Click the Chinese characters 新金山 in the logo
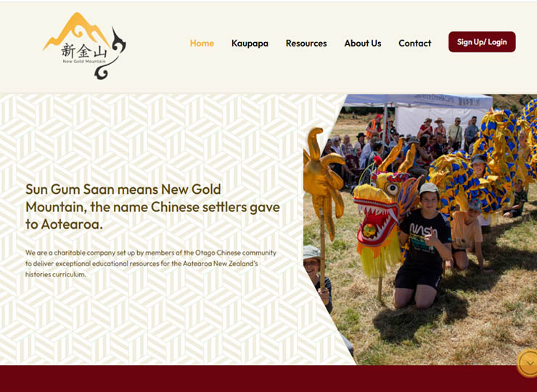The height and width of the screenshot is (392, 537). (84, 52)
